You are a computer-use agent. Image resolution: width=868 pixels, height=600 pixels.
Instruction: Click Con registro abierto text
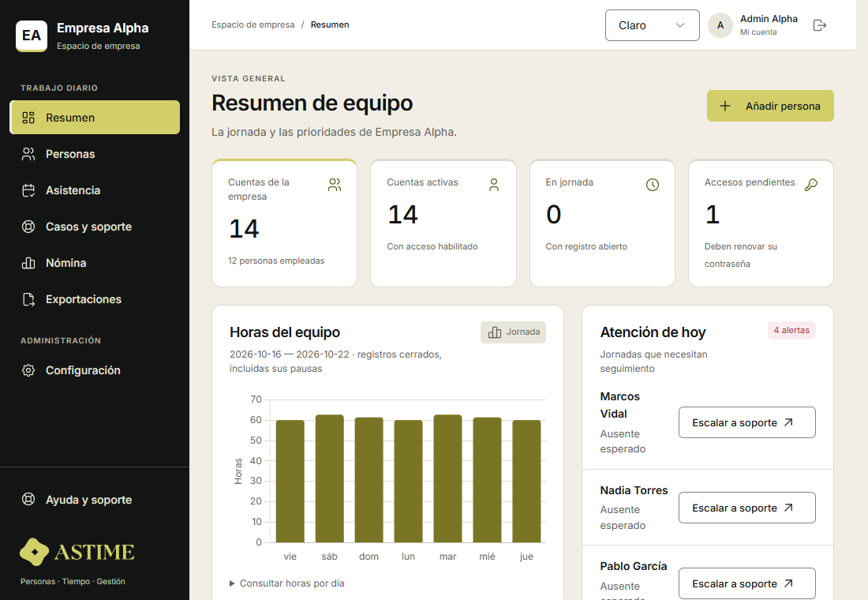(x=586, y=246)
